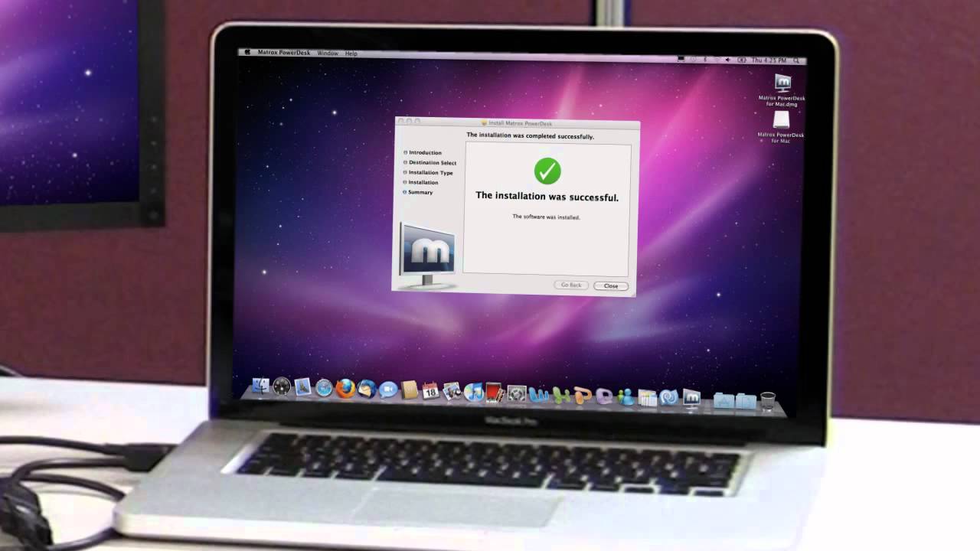Click the Close button in installer

tap(611, 286)
